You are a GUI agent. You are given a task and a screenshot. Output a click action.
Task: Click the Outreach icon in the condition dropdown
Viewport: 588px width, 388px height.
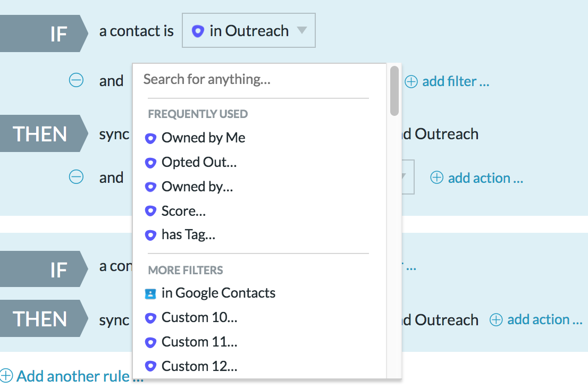pos(198,31)
